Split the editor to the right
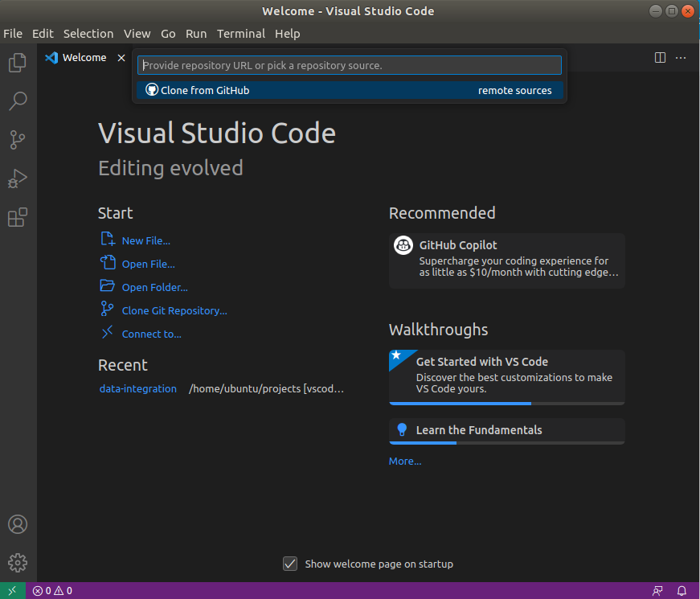The image size is (700, 599). coord(660,58)
